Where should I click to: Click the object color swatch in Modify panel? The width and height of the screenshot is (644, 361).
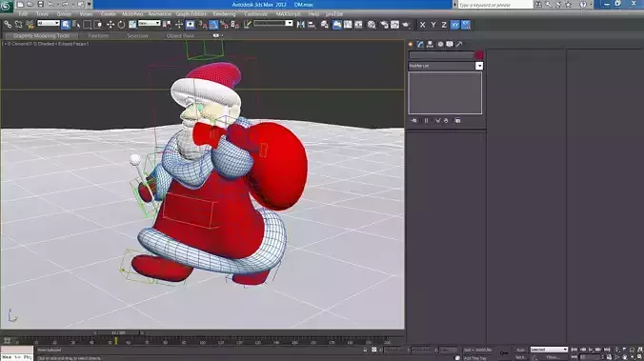pos(479,55)
